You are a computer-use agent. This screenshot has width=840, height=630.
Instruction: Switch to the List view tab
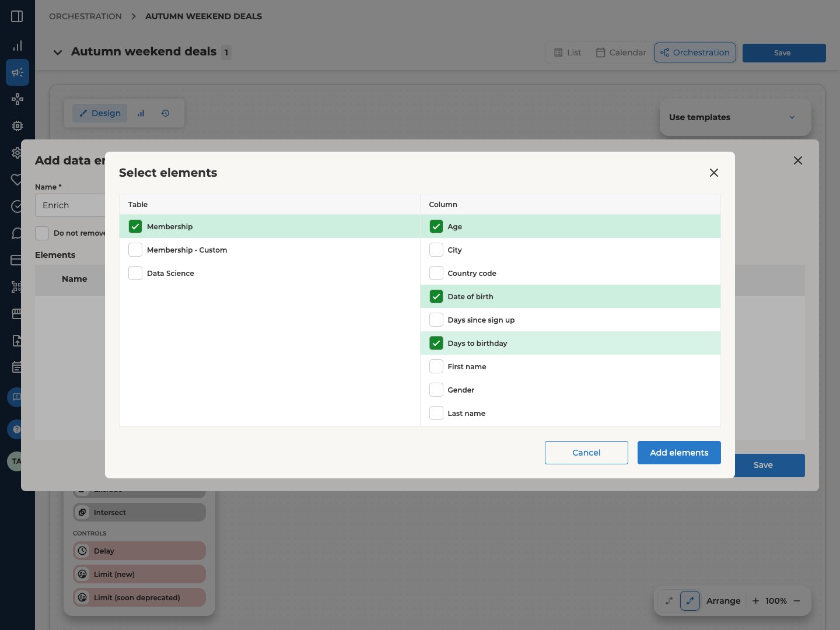click(568, 52)
